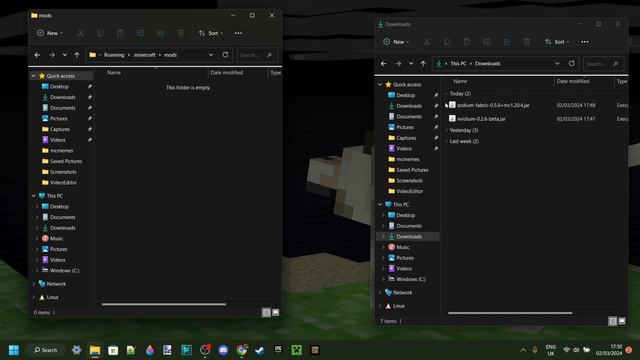This screenshot has width=640, height=360.
Task: Go back in mods window navigation
Action: [37, 55]
